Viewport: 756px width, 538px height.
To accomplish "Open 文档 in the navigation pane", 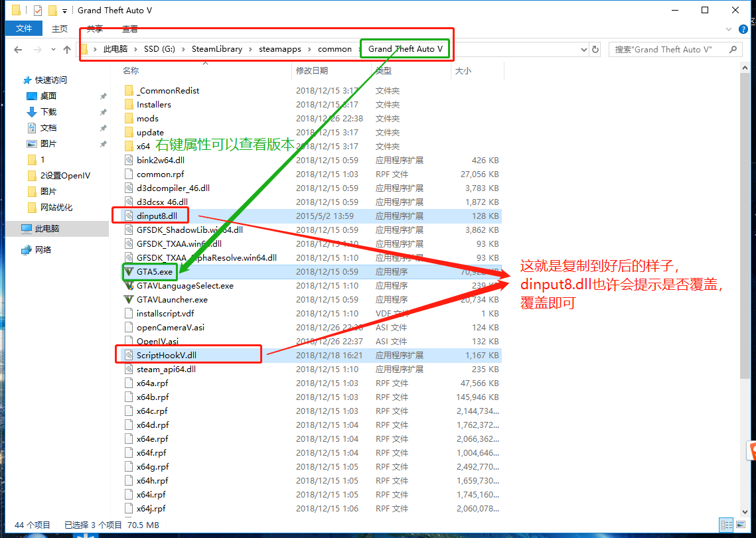I will (48, 128).
